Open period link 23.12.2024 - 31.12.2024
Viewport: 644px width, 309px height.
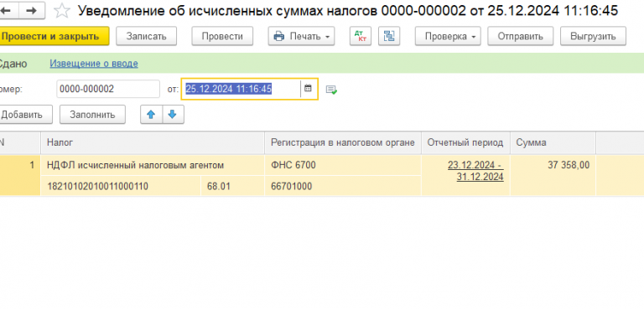476,171
